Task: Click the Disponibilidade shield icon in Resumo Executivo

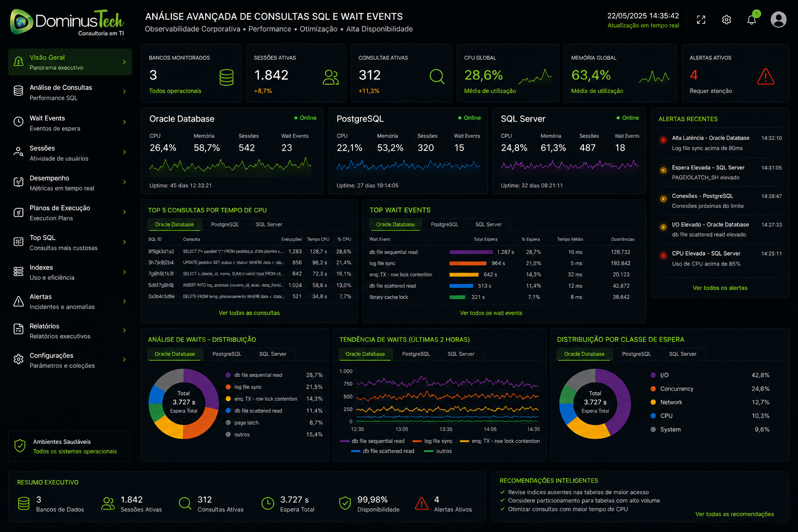Action: tap(344, 503)
